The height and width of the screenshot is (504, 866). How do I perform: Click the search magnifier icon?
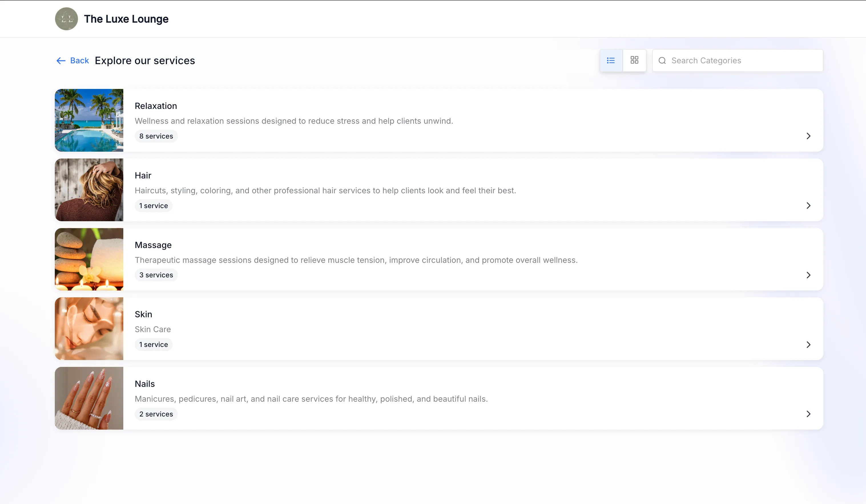(662, 61)
